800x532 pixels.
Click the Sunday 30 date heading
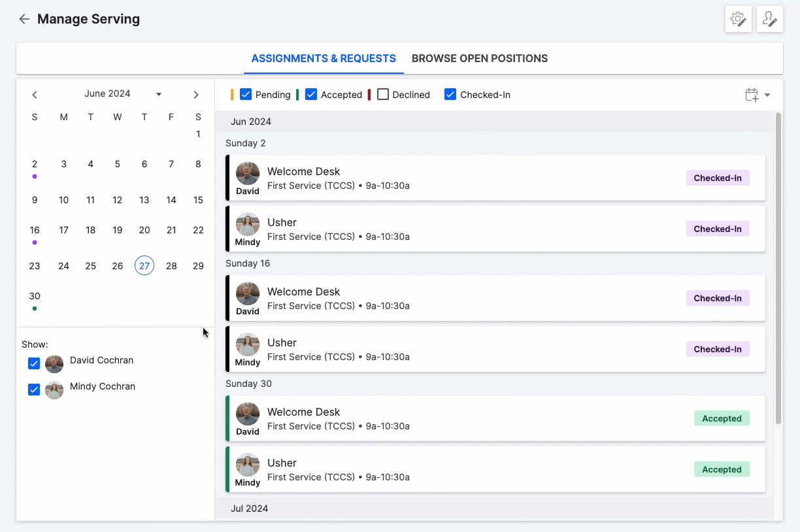coord(248,384)
